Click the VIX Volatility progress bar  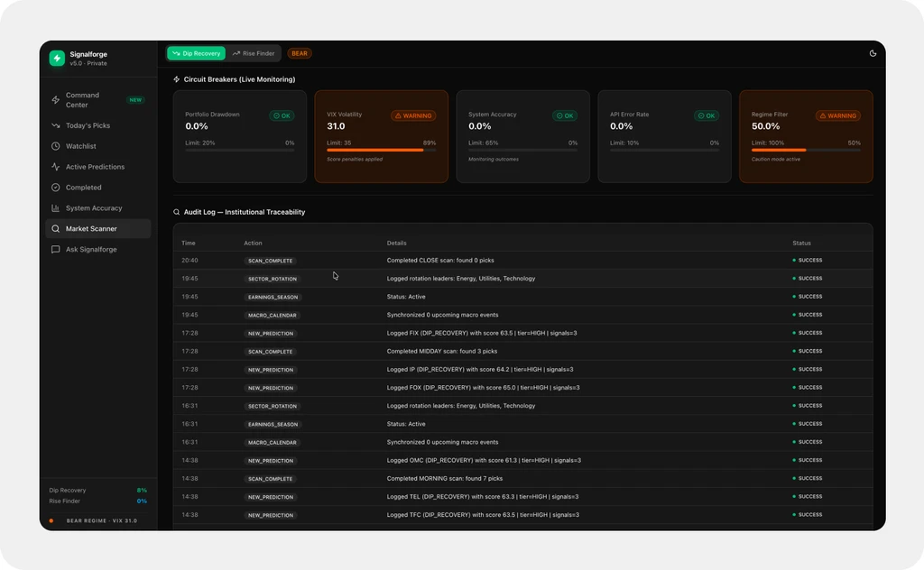pyautogui.click(x=382, y=150)
